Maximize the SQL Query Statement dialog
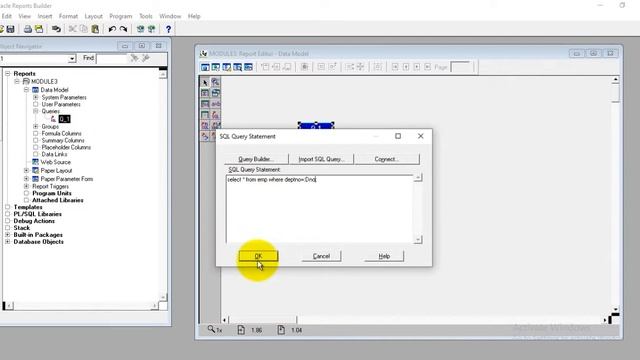This screenshot has height=360, width=640. (x=398, y=136)
